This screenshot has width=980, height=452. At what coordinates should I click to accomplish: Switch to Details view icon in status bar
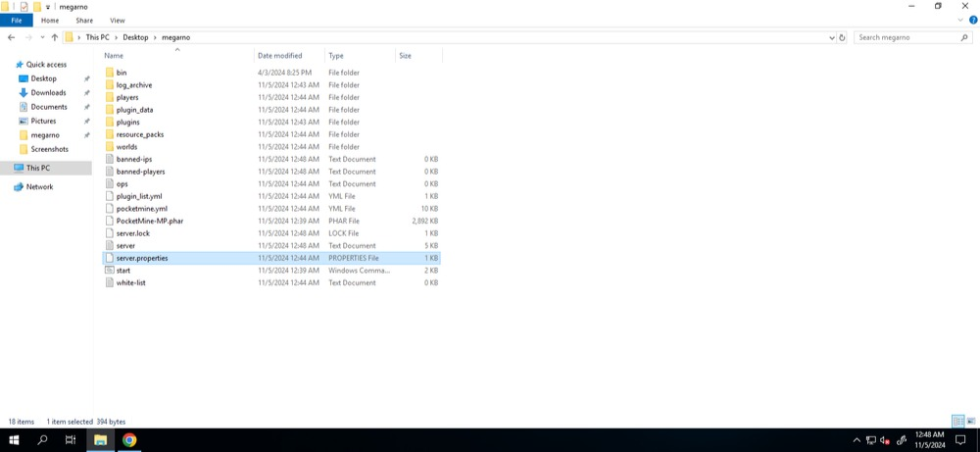click(x=958, y=422)
